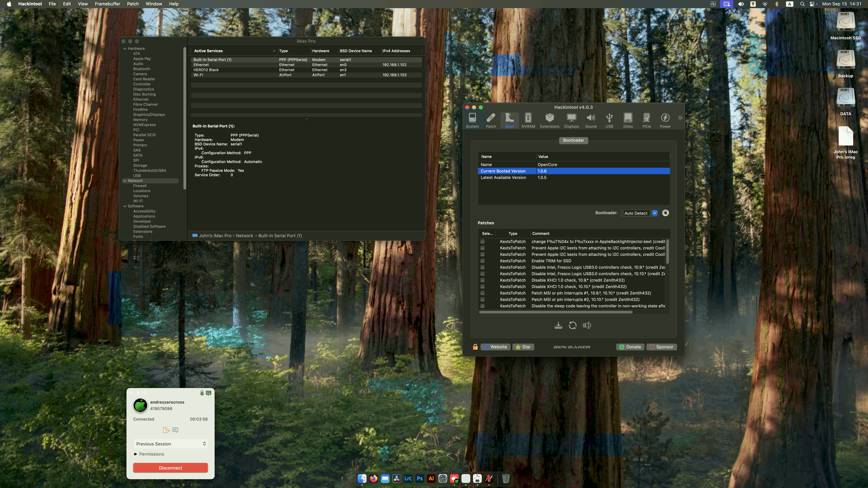This screenshot has width=868, height=488.
Task: Open the Framebuffer menu in the menu bar
Action: [107, 4]
